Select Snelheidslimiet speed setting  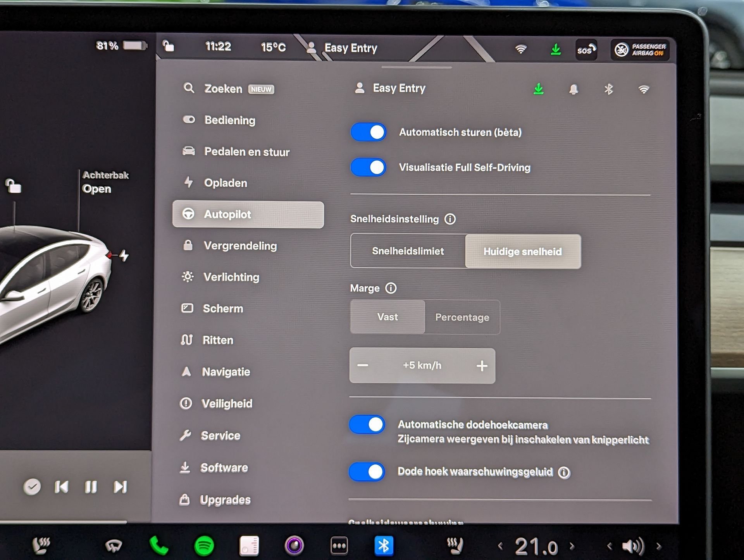click(x=408, y=251)
